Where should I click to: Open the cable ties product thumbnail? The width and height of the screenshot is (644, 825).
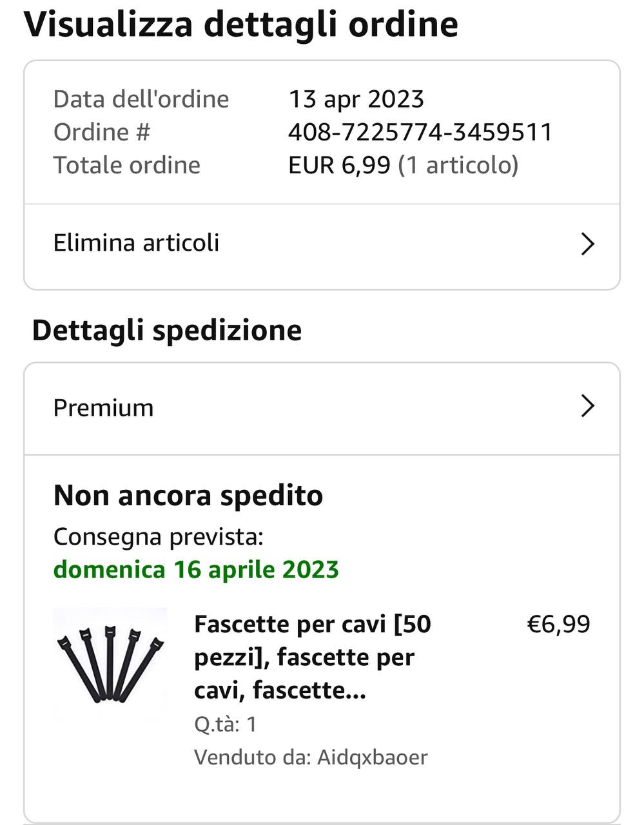(x=110, y=662)
